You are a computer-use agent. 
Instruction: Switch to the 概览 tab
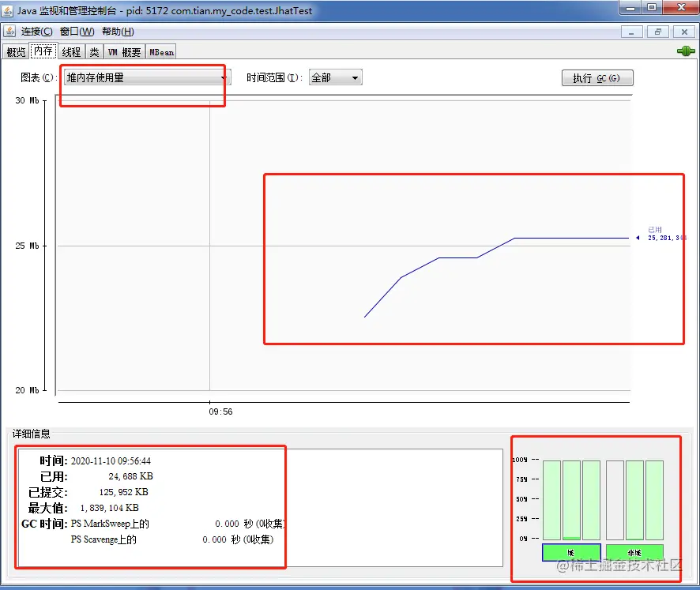16,52
